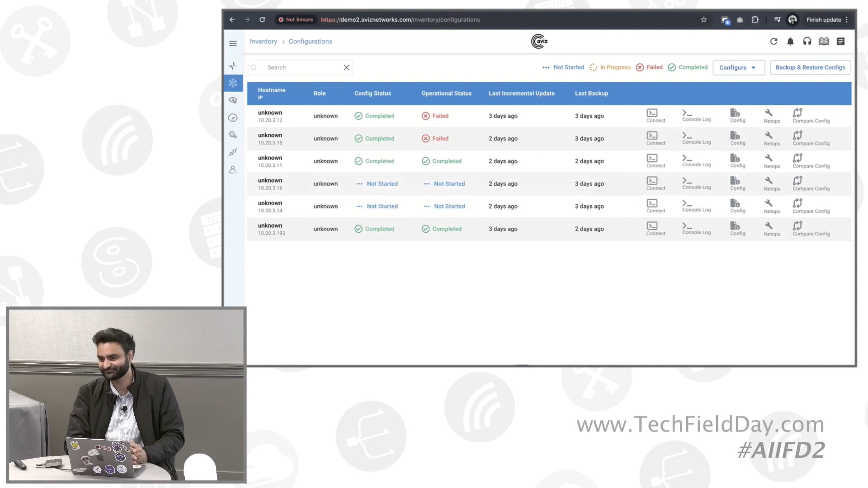
Task: Navigate to the Inventory breadcrumb
Action: [263, 41]
